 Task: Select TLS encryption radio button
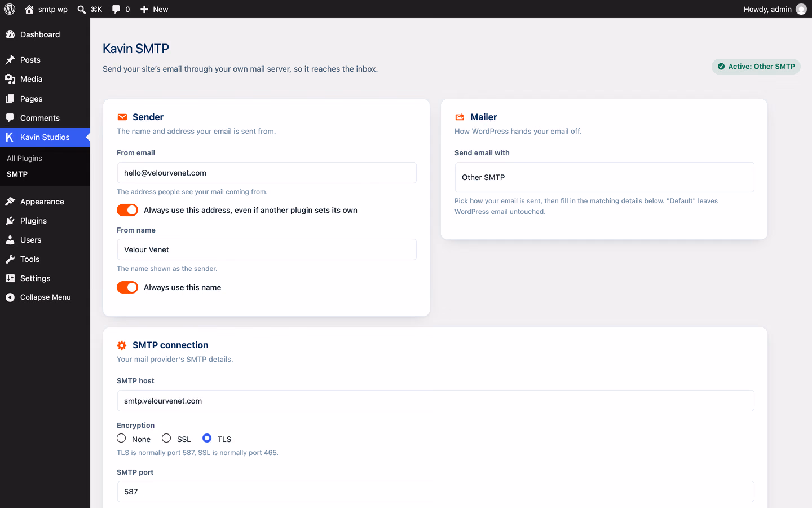[207, 438]
